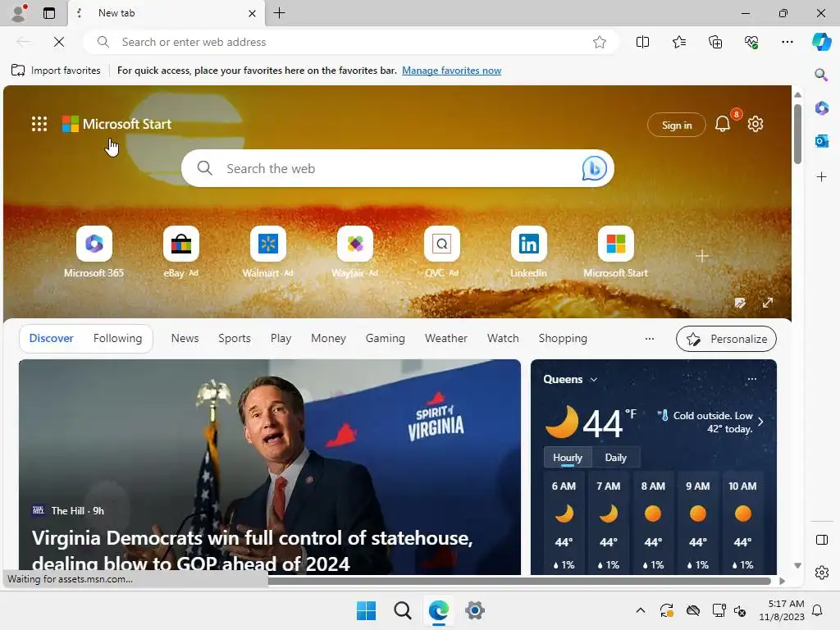This screenshot has height=630, width=840.
Task: Open the Money category
Action: click(x=328, y=339)
